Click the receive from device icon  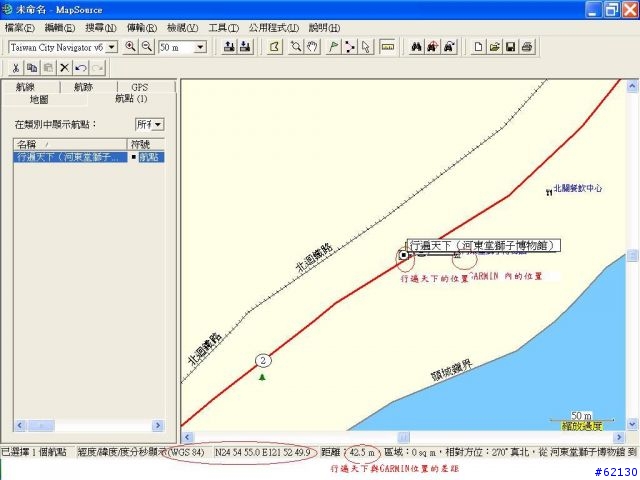click(x=245, y=47)
